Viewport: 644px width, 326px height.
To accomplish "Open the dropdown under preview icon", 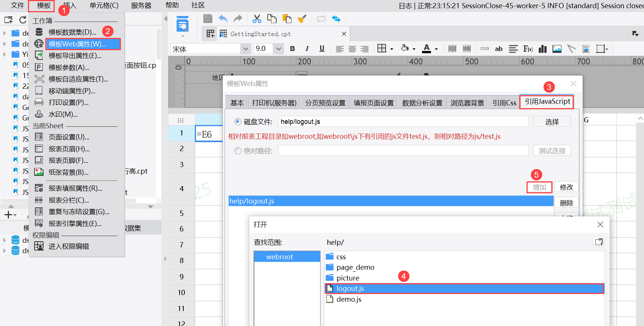I will click(183, 36).
